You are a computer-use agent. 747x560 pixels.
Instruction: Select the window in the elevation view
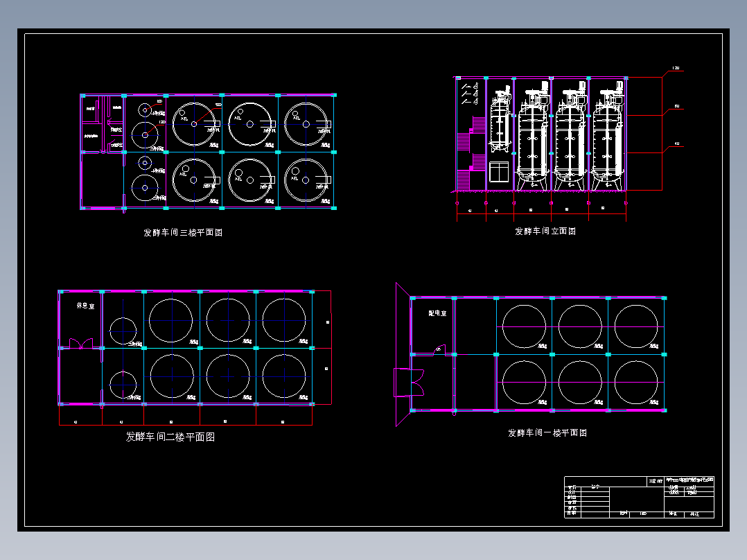[x=499, y=172]
